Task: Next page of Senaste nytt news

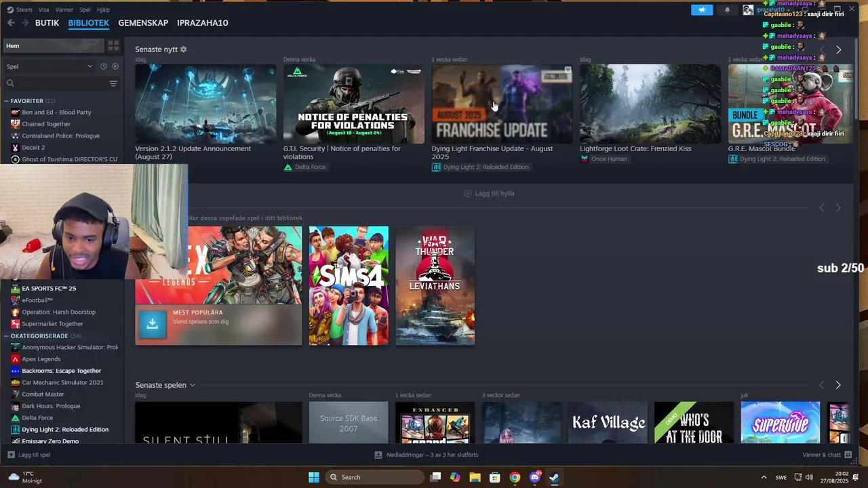Action: coord(838,49)
